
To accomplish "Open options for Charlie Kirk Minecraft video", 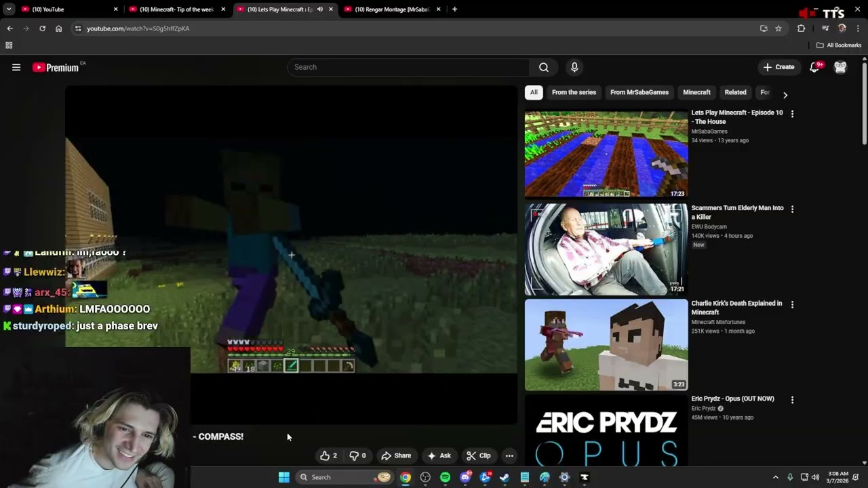I will coord(792,305).
